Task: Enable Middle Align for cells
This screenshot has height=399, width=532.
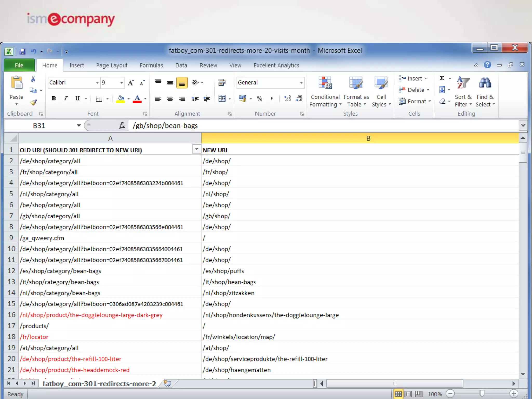Action: (170, 83)
